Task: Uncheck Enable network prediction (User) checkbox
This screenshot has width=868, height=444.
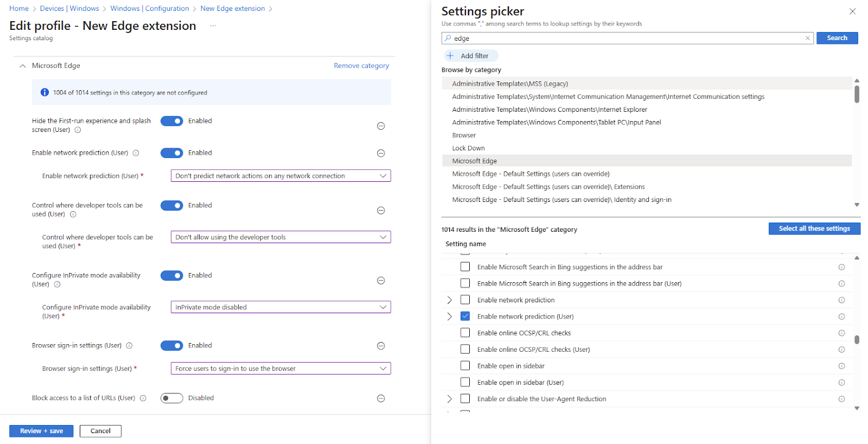Action: point(465,316)
